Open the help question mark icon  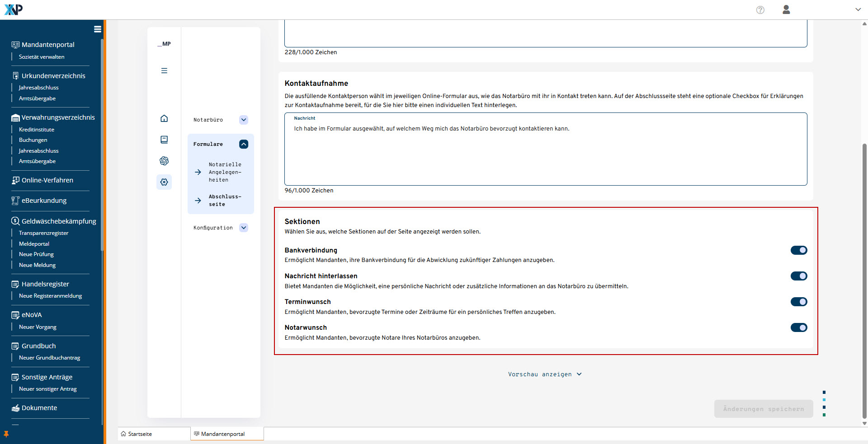(760, 10)
